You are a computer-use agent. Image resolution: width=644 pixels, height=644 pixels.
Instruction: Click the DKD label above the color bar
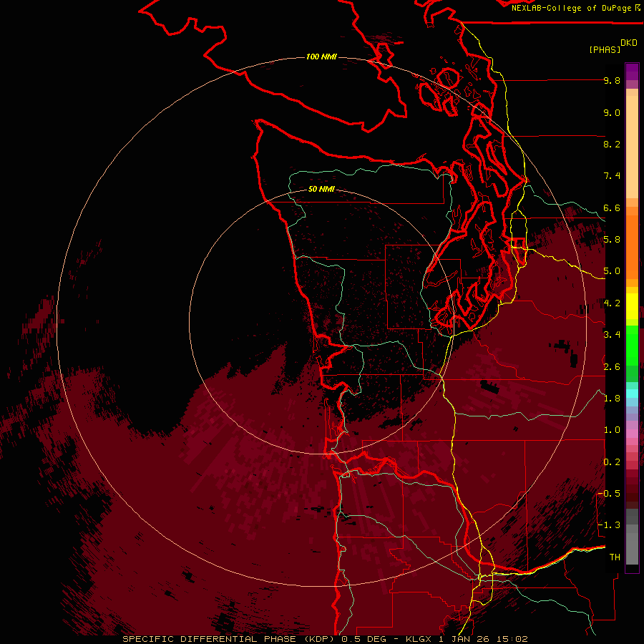coord(629,43)
